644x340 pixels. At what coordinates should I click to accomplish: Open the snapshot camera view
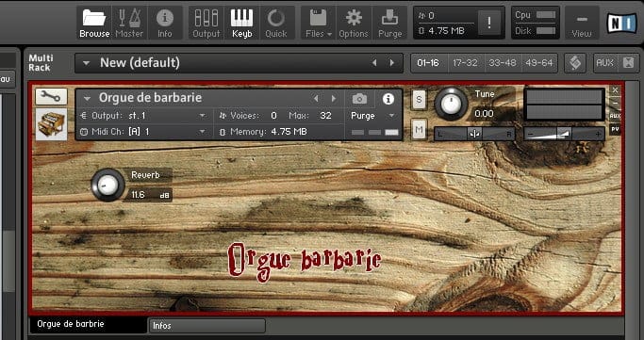tap(360, 99)
